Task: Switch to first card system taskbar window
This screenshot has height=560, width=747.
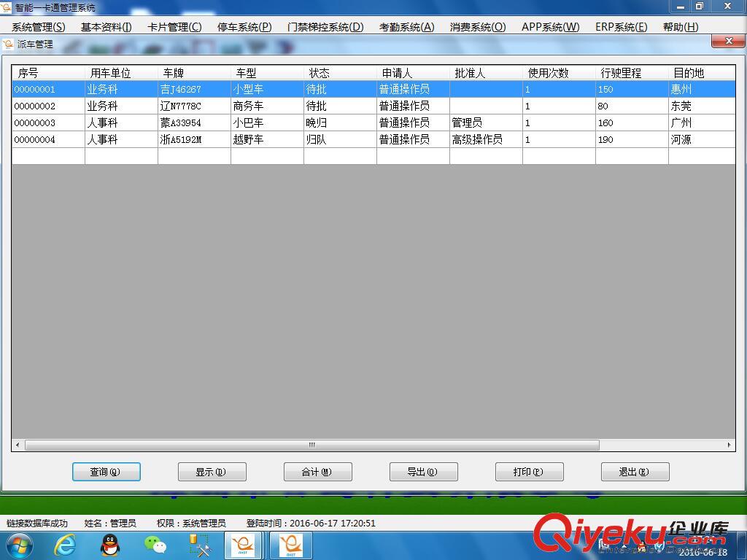Action: click(243, 545)
